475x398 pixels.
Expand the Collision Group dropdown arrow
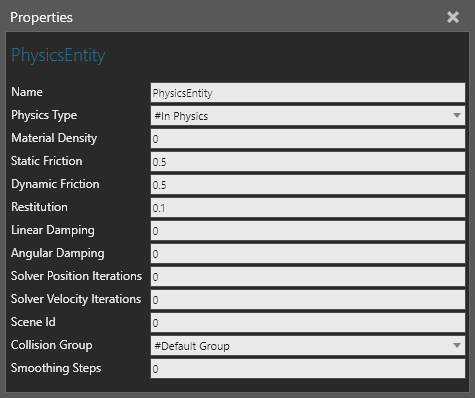click(457, 345)
